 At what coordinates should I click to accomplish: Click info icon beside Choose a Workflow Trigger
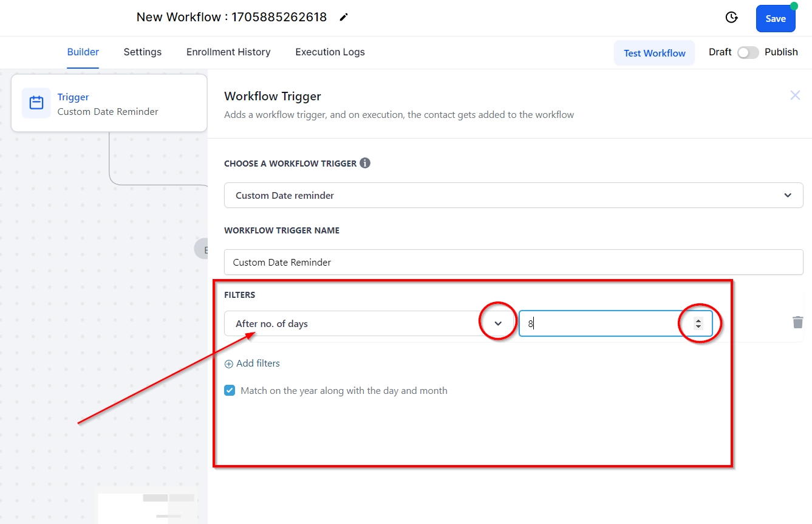pyautogui.click(x=365, y=163)
